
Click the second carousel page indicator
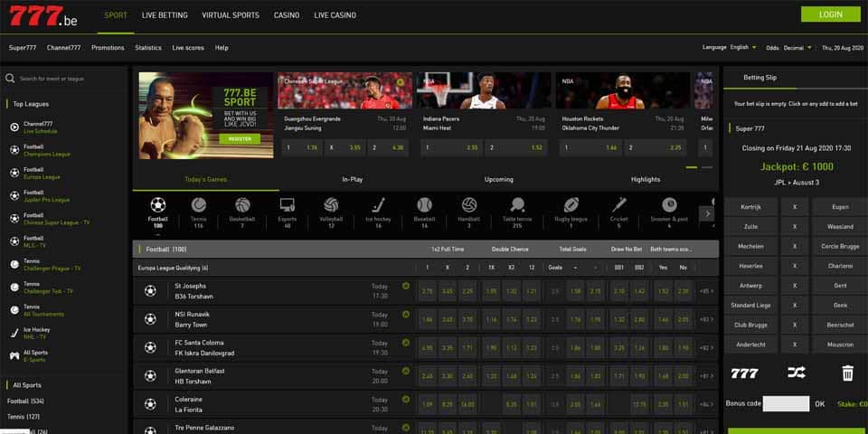707,167
